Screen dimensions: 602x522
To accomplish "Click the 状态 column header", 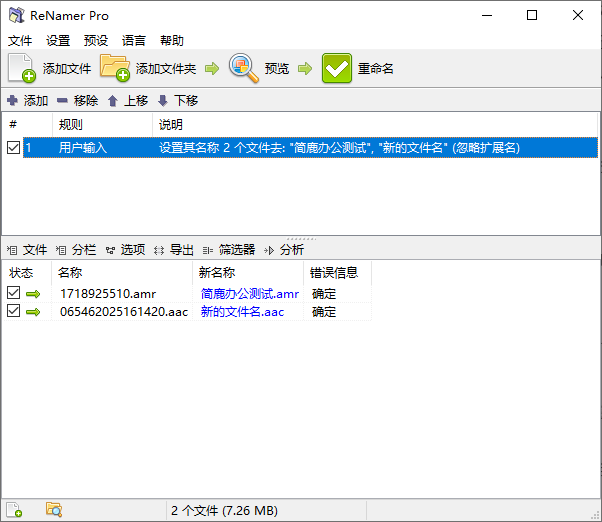I will [26, 273].
